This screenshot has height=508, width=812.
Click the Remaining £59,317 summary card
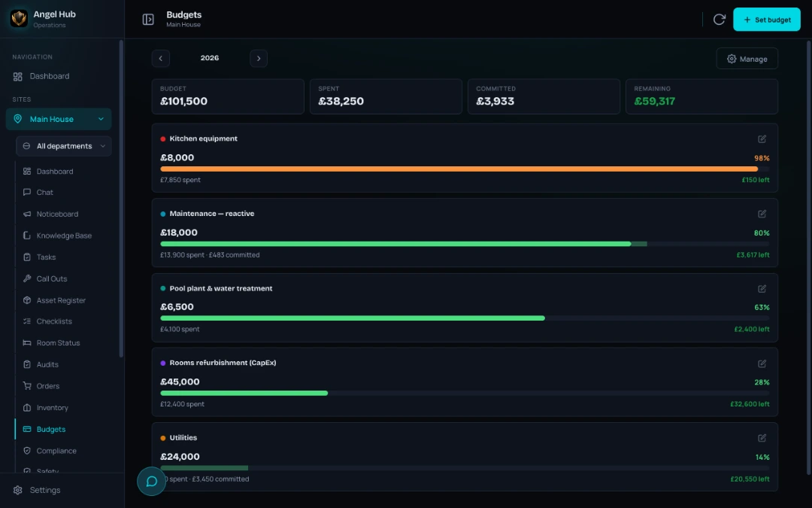pyautogui.click(x=701, y=96)
